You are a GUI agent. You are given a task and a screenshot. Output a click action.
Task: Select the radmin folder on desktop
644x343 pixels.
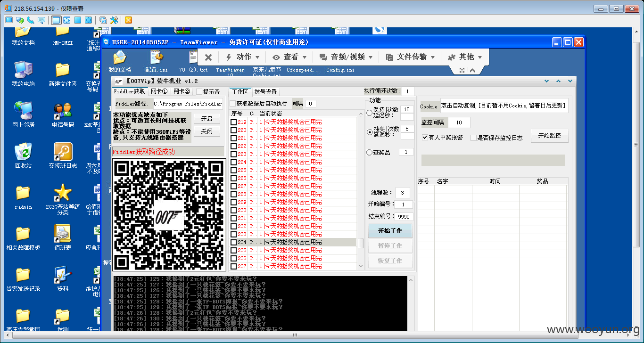(x=23, y=197)
